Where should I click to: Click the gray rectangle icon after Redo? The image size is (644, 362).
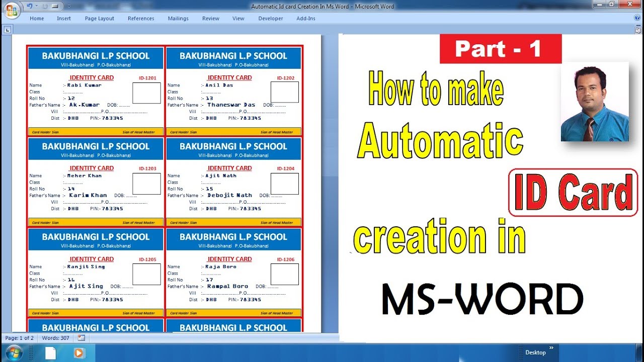55,6
